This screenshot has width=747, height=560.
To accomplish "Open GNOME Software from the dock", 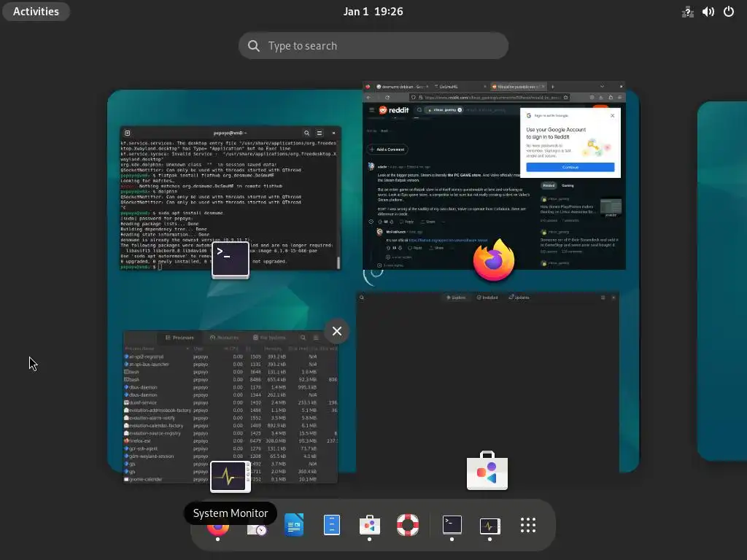I will (370, 525).
